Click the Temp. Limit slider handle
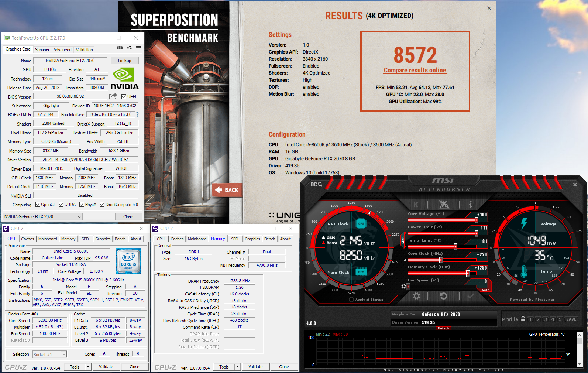588x373 pixels. point(455,247)
